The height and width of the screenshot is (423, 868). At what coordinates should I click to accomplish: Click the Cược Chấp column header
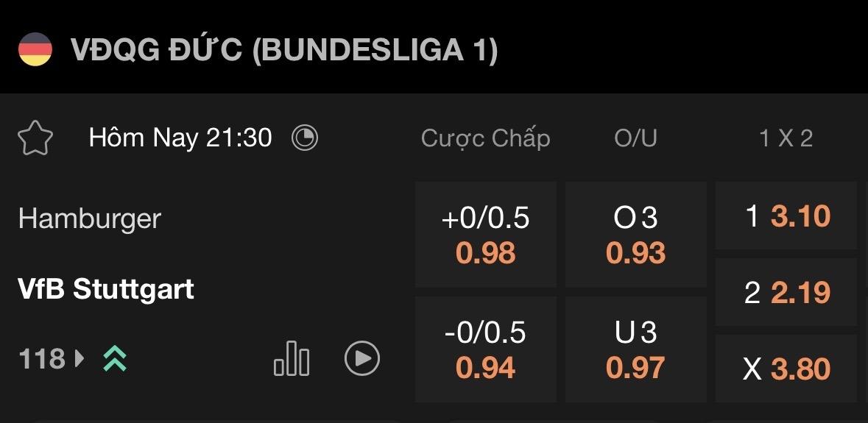pos(486,138)
